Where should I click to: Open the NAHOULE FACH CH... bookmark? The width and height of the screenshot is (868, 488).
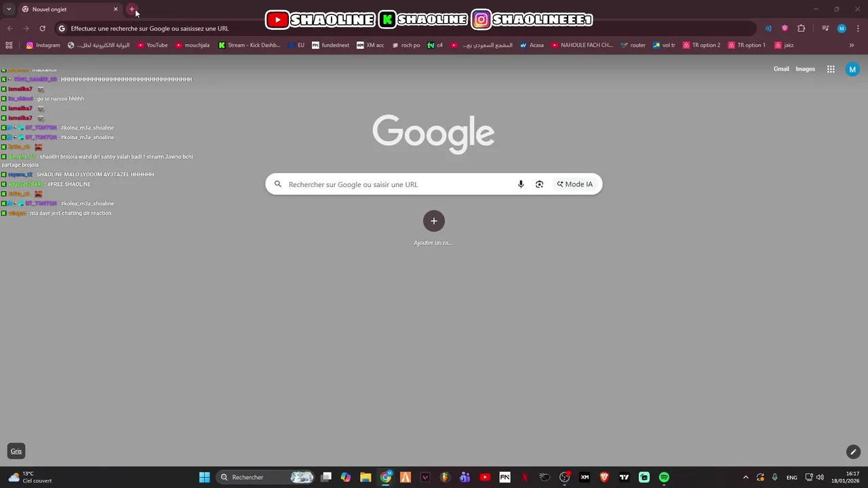click(x=582, y=45)
